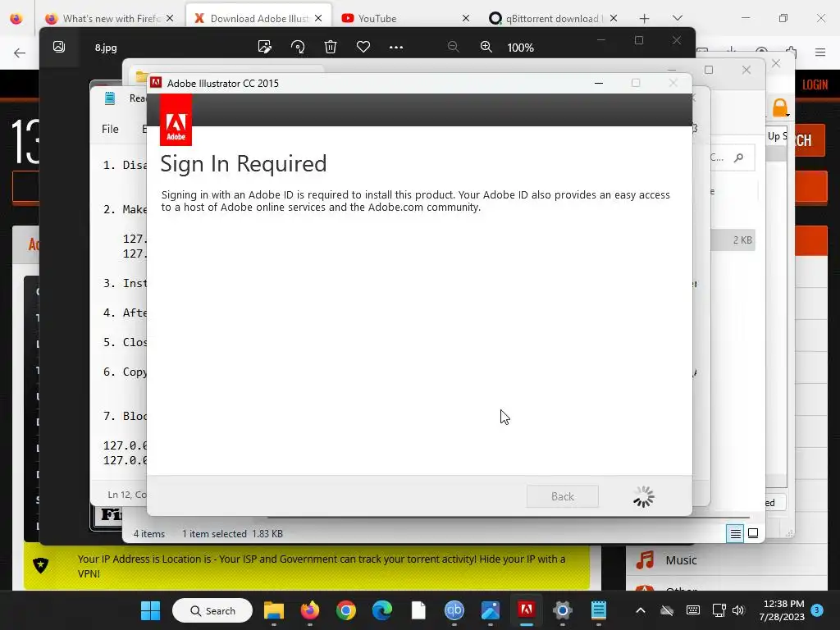Click the touch keyboard tray icon

pyautogui.click(x=692, y=610)
